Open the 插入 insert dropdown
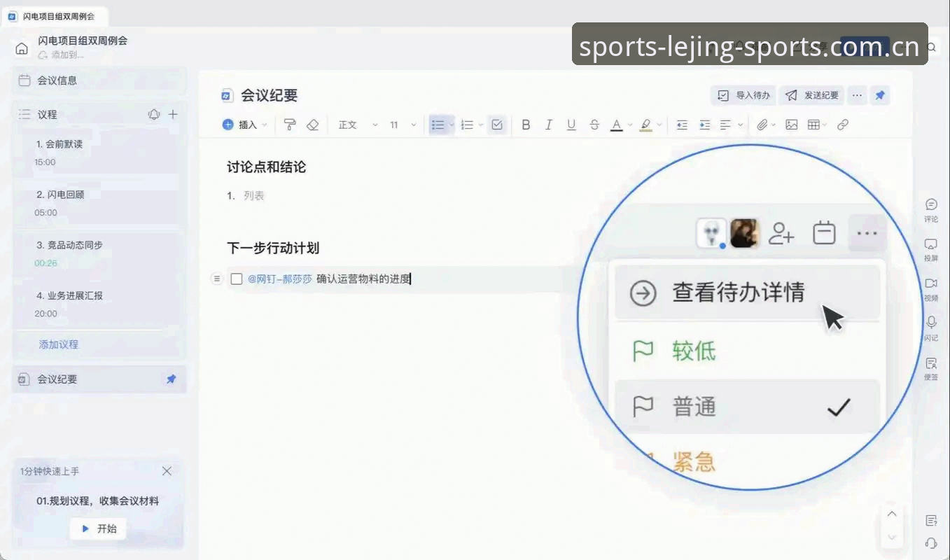950x560 pixels. (x=244, y=125)
